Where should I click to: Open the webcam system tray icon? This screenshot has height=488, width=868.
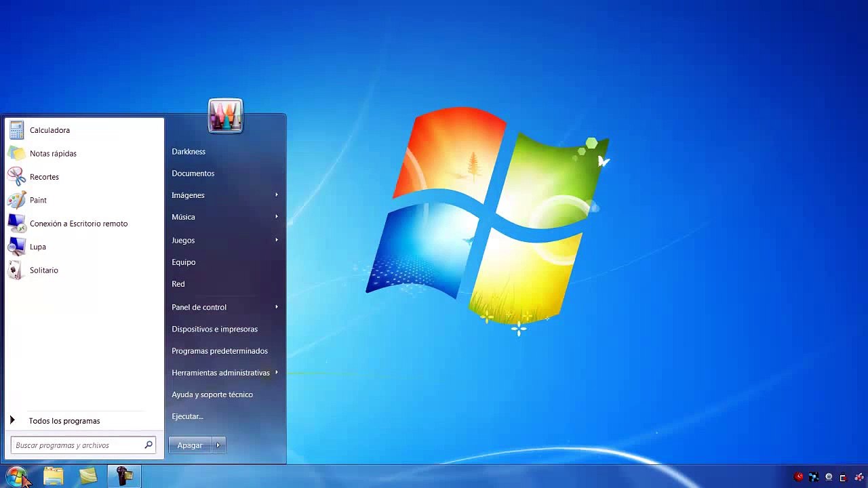pyautogui.click(x=829, y=476)
